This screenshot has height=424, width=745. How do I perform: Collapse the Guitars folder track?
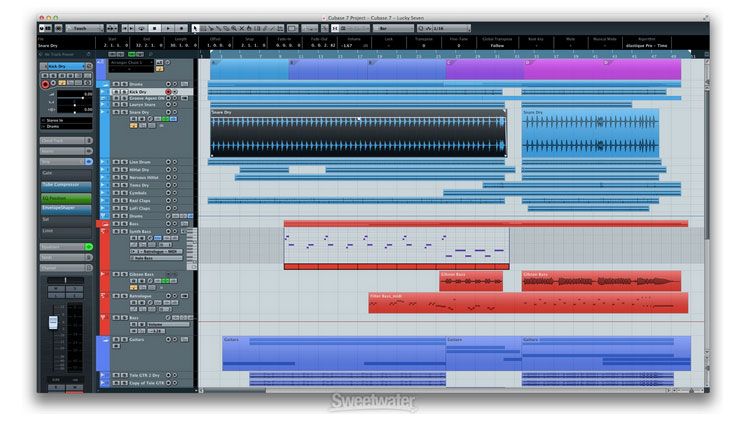(x=104, y=339)
